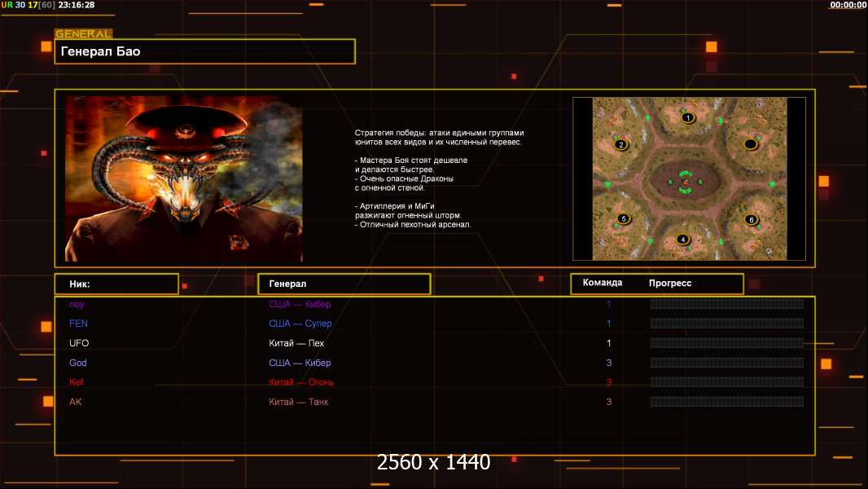The image size is (868, 489).
Task: Click Китай — Танк general for AK
Action: click(299, 402)
